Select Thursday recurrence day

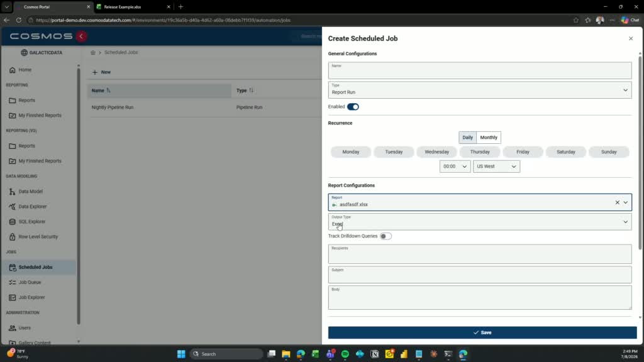click(480, 152)
